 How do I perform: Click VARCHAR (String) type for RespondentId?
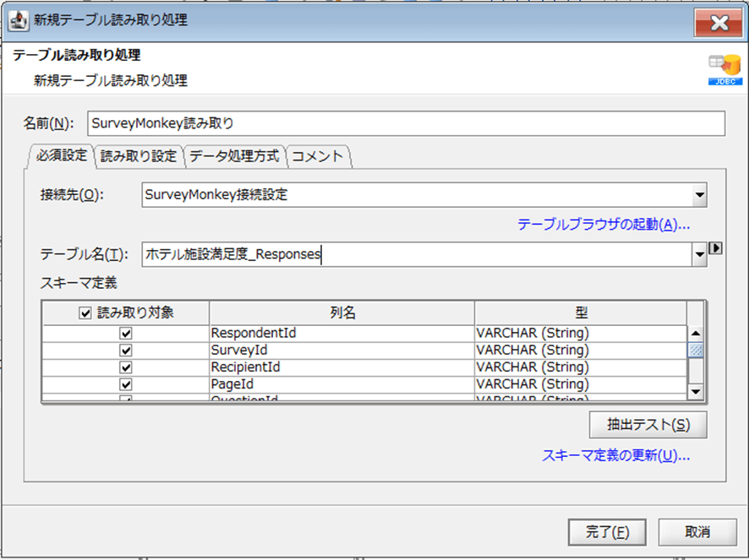581,334
